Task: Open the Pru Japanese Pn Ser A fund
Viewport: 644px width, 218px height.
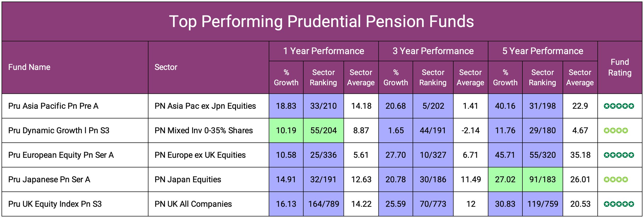Action: click(49, 179)
